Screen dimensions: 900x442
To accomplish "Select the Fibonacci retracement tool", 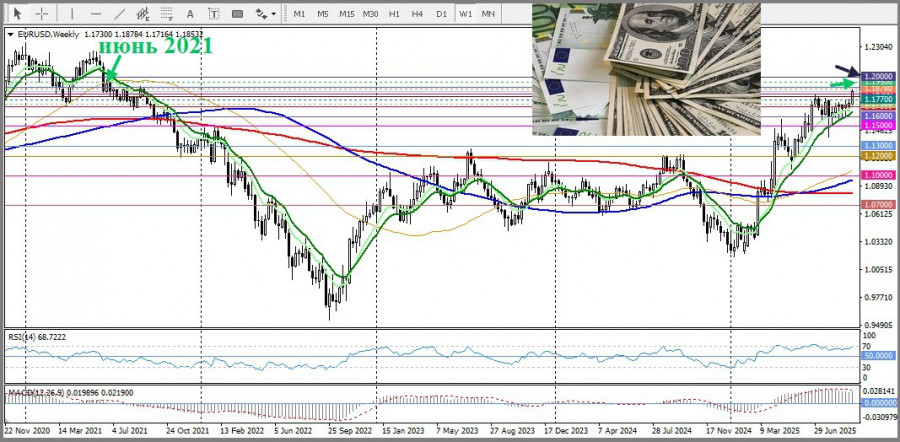I will 167,14.
